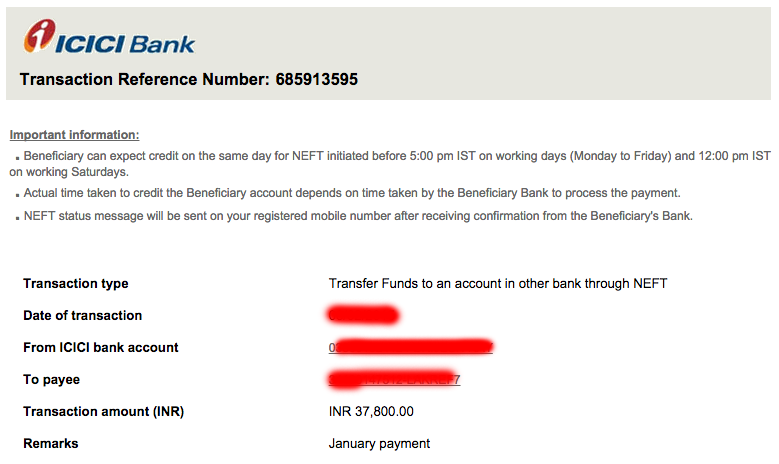Image resolution: width=779 pixels, height=464 pixels.
Task: Click the ICICI Bank logo
Action: pos(109,38)
